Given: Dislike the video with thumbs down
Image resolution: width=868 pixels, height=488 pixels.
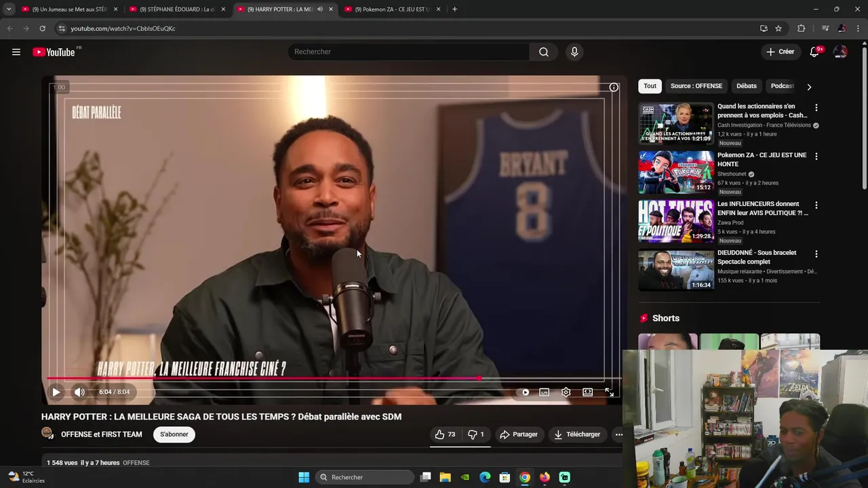Looking at the screenshot, I should point(476,434).
